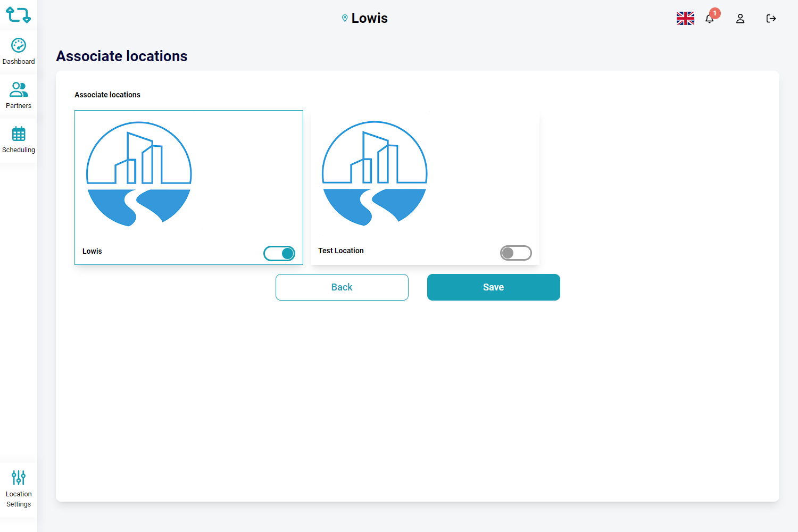
Task: Click the Lowis card name label
Action: click(x=92, y=251)
